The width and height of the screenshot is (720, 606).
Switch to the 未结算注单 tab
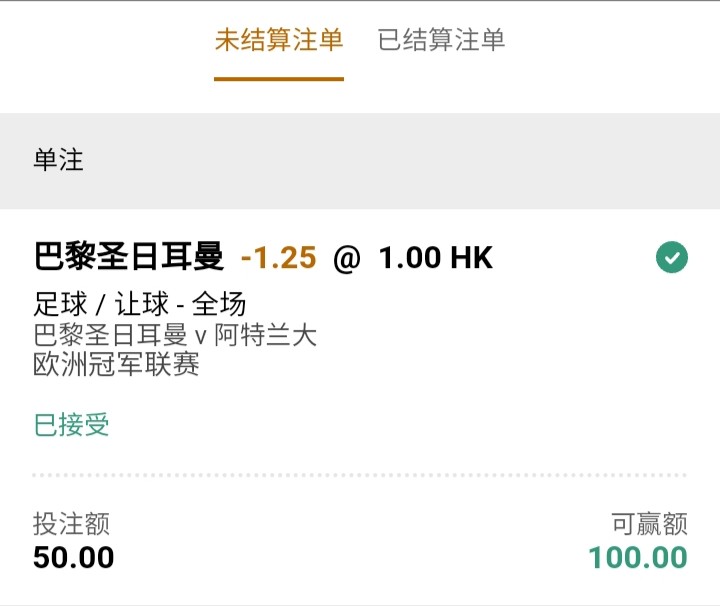click(279, 40)
